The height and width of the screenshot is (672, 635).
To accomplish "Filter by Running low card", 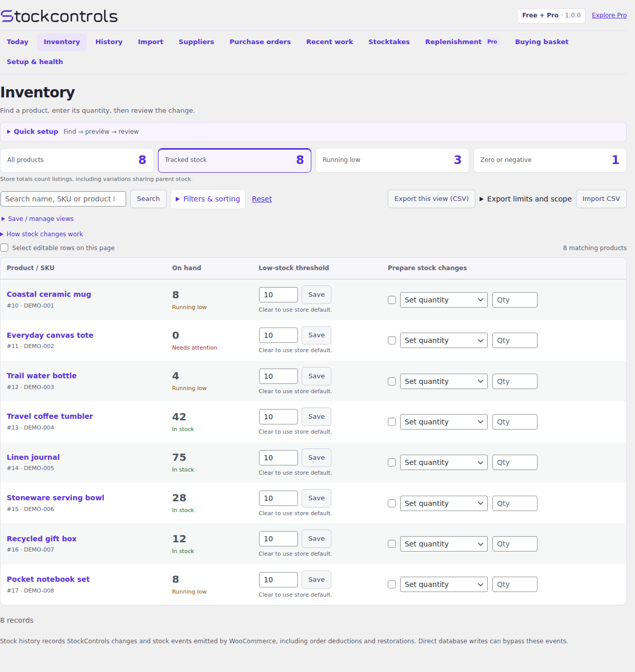I will pyautogui.click(x=392, y=160).
